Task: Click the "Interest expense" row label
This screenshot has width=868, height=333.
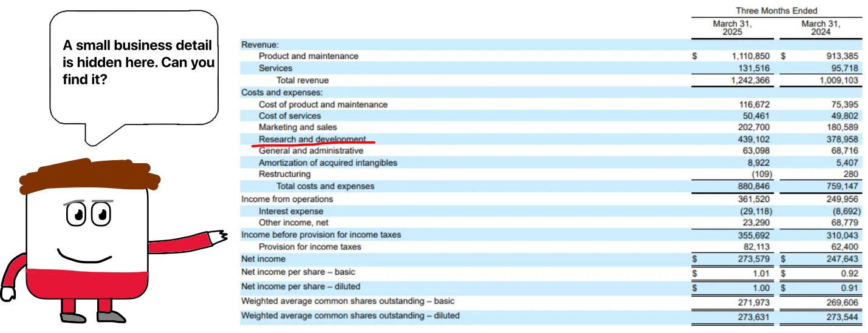Action: pos(289,211)
